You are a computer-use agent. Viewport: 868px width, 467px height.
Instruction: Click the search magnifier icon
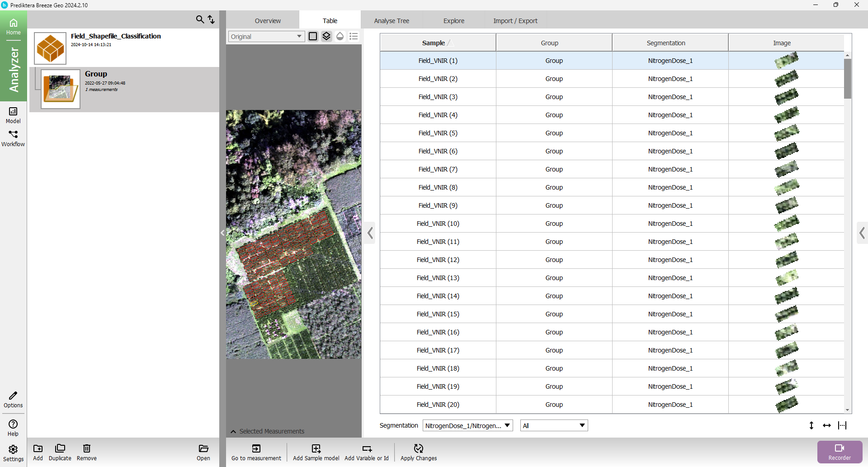coord(200,19)
